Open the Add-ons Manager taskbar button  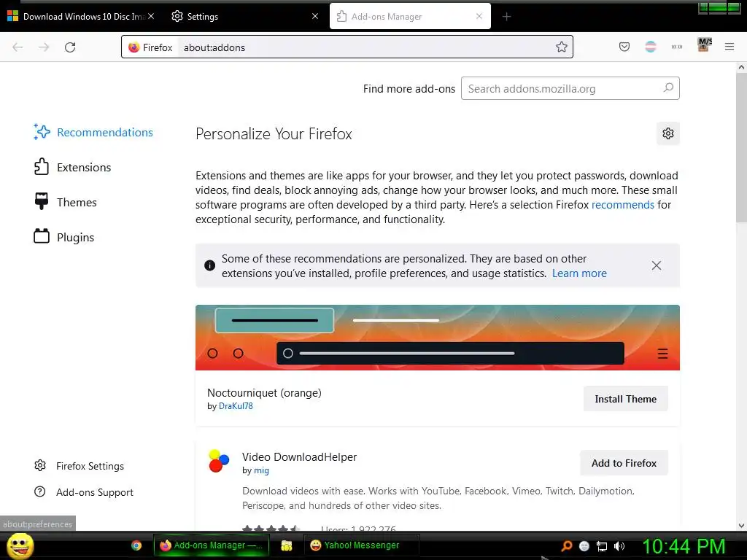click(212, 545)
